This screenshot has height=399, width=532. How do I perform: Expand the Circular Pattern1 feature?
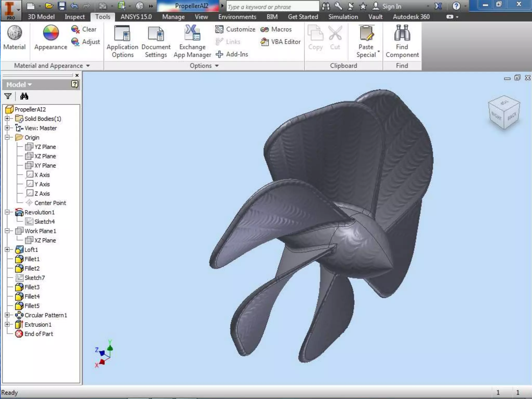(7, 315)
